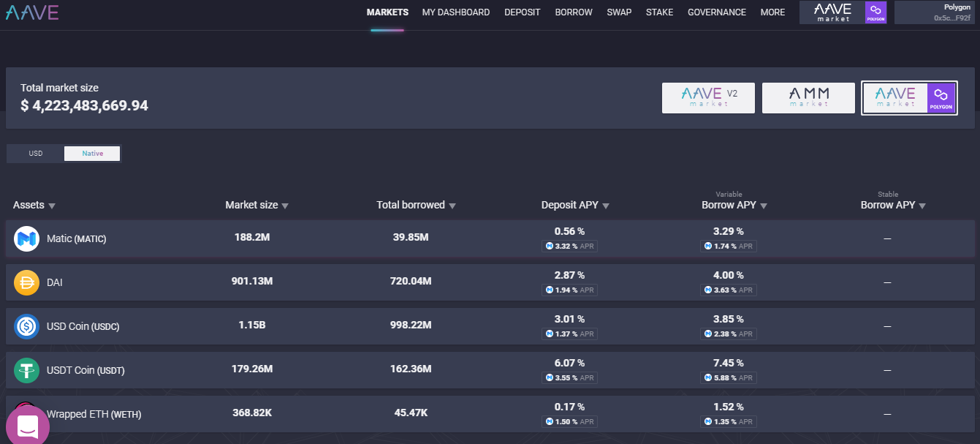Click USDC variable borrow 2.38 % APR badge
Viewport: 980px width, 444px height.
coord(729,334)
